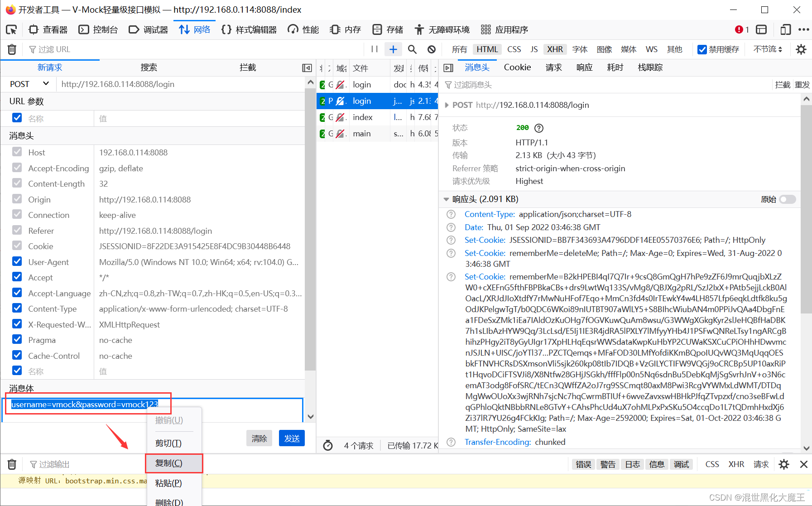Open the Cookie details tab

point(517,67)
